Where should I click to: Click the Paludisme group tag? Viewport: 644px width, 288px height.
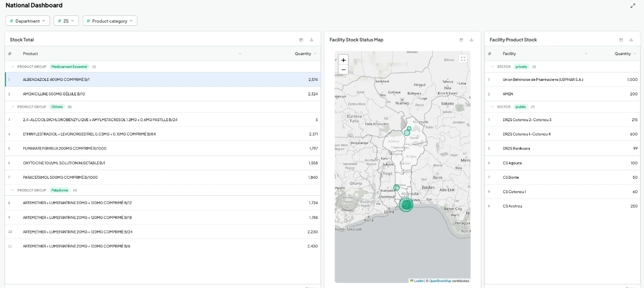coord(60,190)
